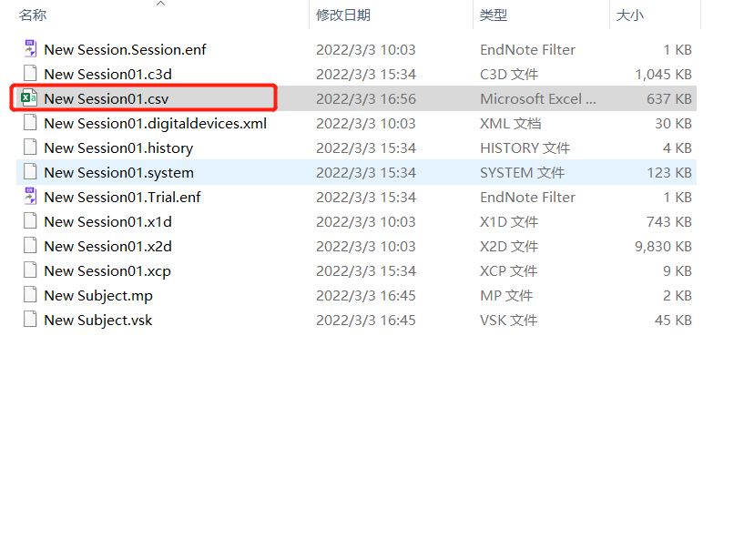
Task: Sort by the 修改日期 column header
Action: (x=343, y=15)
